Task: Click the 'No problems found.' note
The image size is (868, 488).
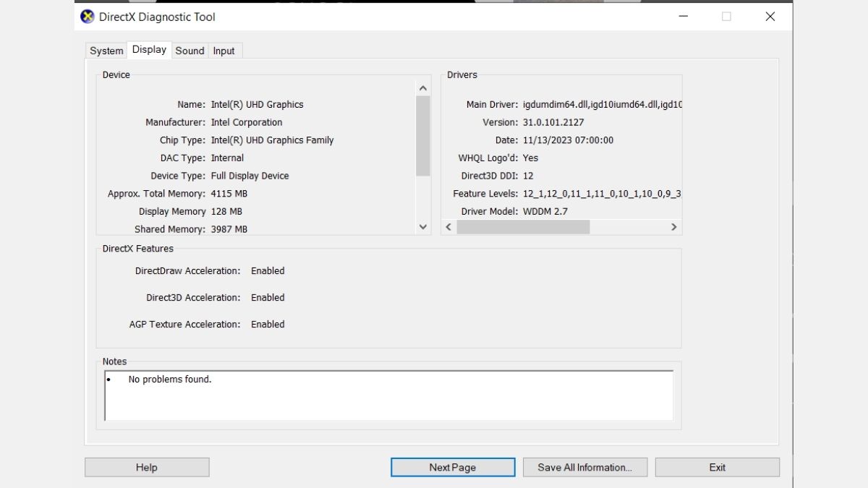Action: 170,379
